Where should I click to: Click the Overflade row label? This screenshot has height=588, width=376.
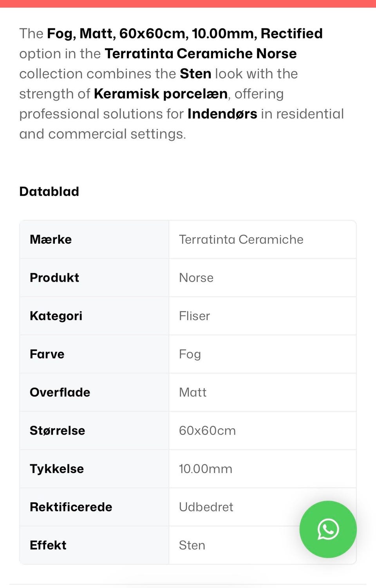(x=60, y=392)
